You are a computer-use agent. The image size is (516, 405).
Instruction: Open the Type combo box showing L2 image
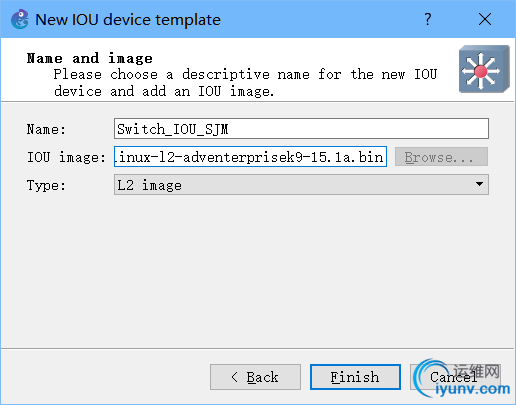301,185
